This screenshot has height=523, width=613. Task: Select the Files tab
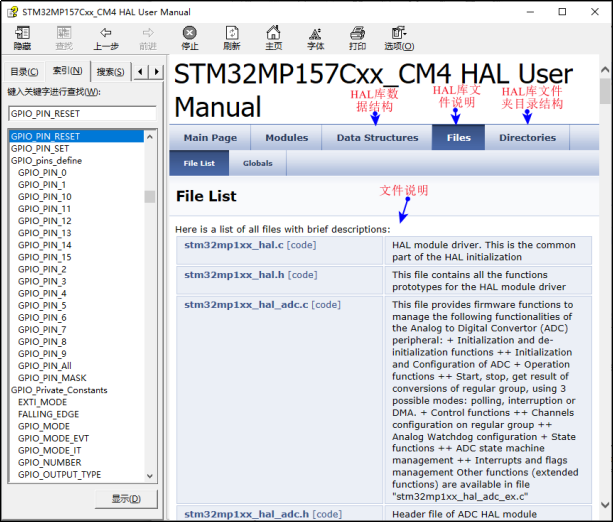(x=459, y=138)
